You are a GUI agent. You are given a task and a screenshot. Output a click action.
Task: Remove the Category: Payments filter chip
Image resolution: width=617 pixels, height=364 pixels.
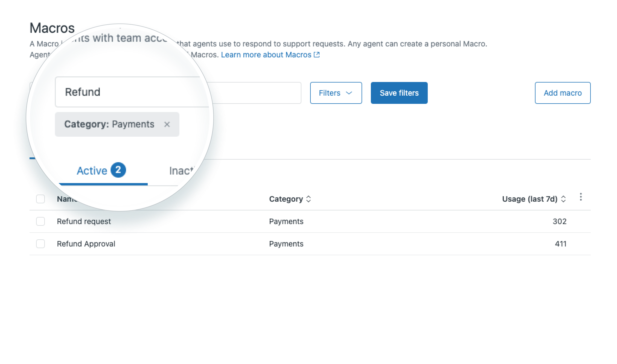(167, 125)
